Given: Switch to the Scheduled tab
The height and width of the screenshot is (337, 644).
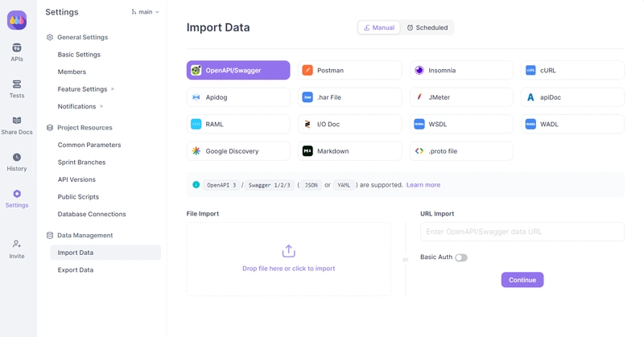Looking at the screenshot, I should point(427,27).
